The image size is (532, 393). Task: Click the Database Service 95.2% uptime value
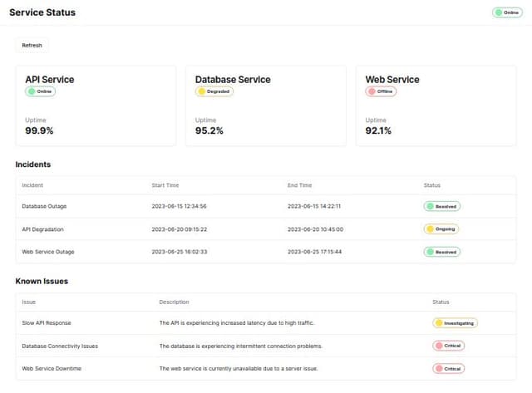(x=209, y=130)
